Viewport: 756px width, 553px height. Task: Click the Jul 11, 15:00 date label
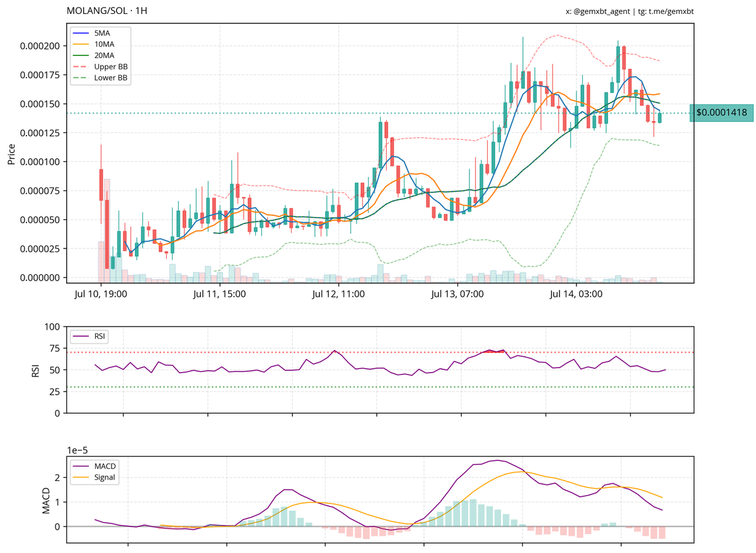(220, 294)
